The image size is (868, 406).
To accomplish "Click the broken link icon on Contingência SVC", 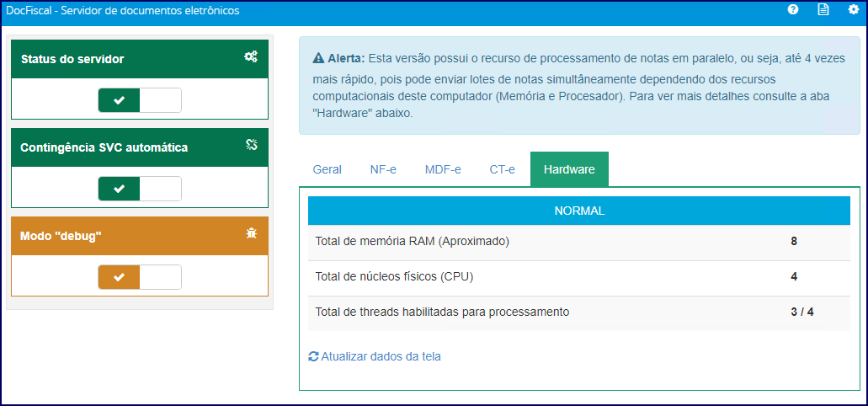I will click(252, 145).
